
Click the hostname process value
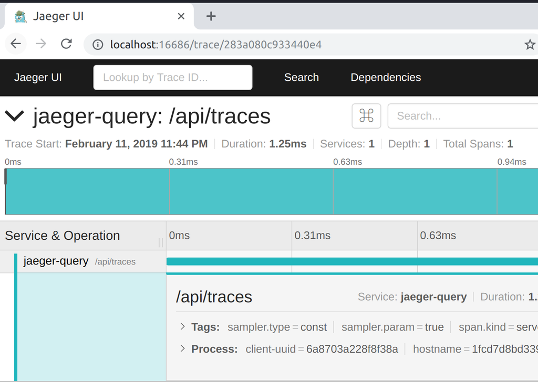point(505,349)
